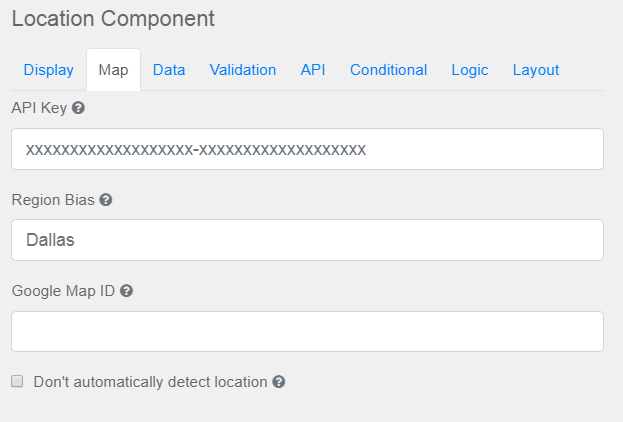Click the Location Component heading

click(113, 18)
